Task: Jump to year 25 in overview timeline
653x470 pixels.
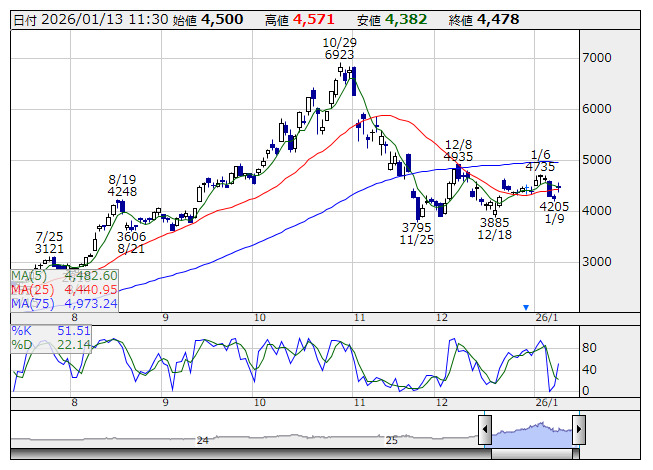Action: click(x=392, y=440)
